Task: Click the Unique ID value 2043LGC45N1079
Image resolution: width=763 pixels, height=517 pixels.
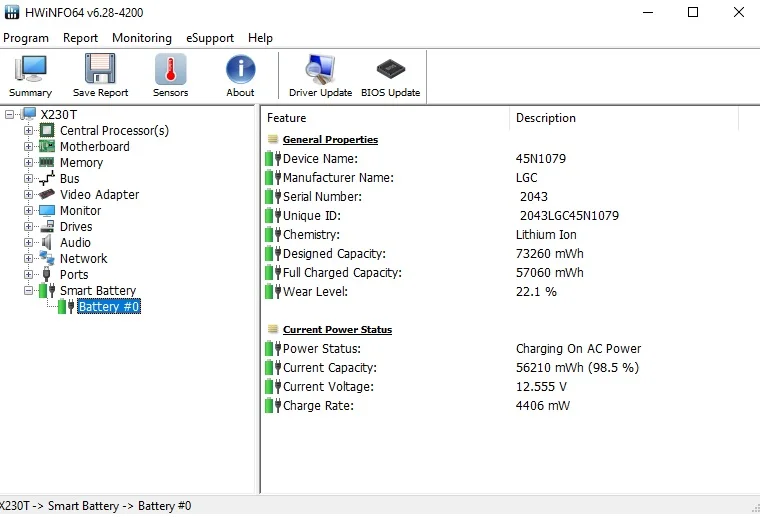Action: pyautogui.click(x=569, y=216)
